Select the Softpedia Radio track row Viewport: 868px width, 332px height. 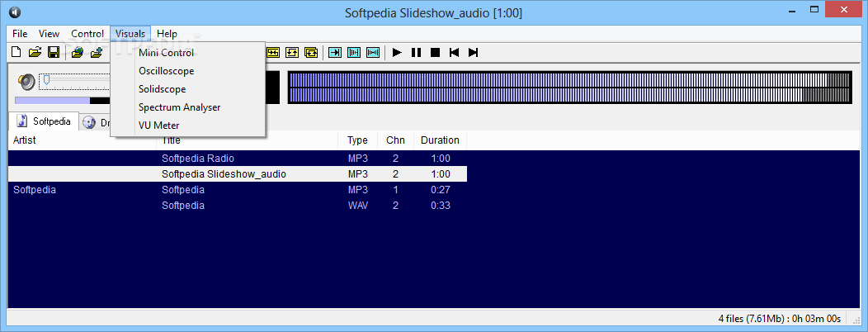coord(238,159)
